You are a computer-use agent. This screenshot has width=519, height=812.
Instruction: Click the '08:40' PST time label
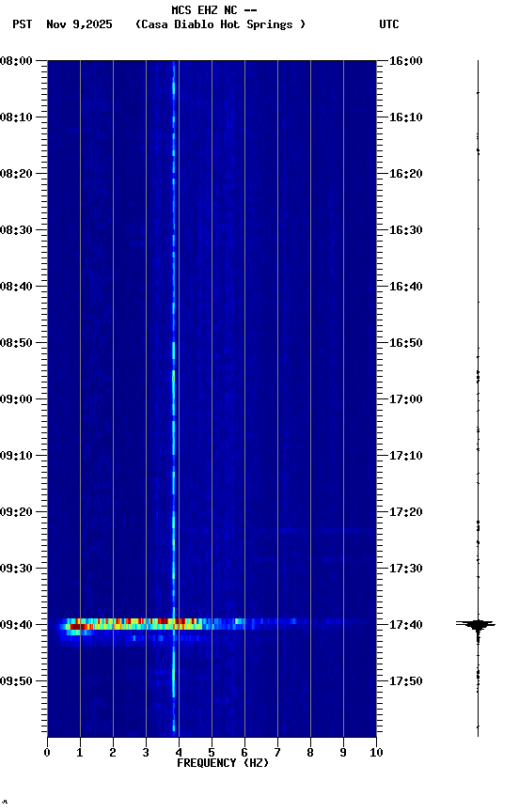(16, 287)
